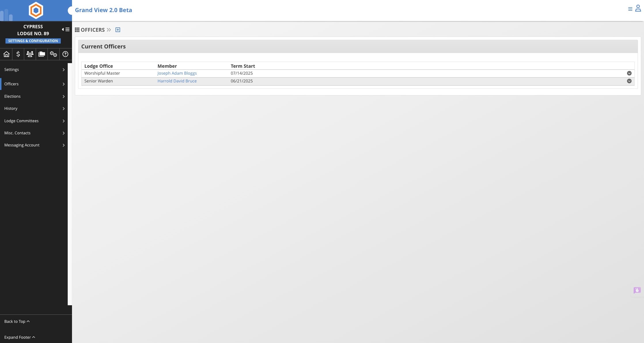Click Back to Top in sidebar
Image resolution: width=644 pixels, height=343 pixels.
[x=17, y=321]
